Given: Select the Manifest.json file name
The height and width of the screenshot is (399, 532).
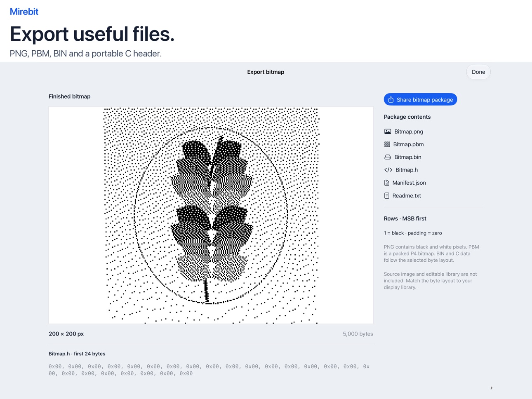Looking at the screenshot, I should tap(409, 183).
